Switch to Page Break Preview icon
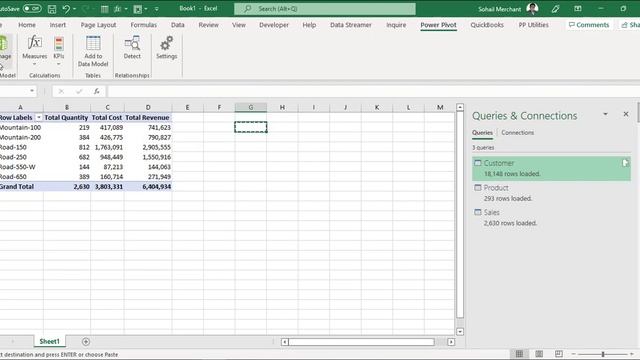This screenshot has height=360, width=640. pyautogui.click(x=559, y=354)
